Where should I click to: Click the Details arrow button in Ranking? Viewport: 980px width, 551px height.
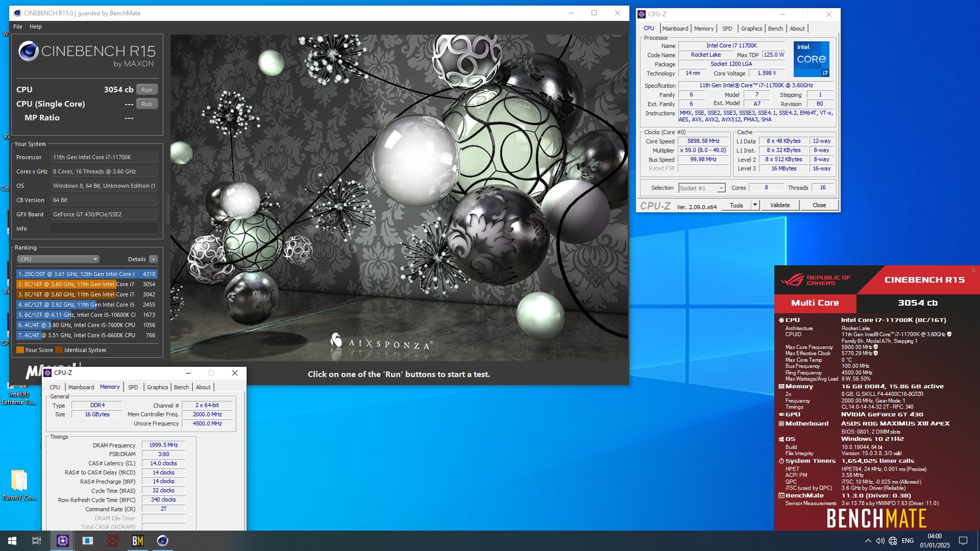point(153,259)
